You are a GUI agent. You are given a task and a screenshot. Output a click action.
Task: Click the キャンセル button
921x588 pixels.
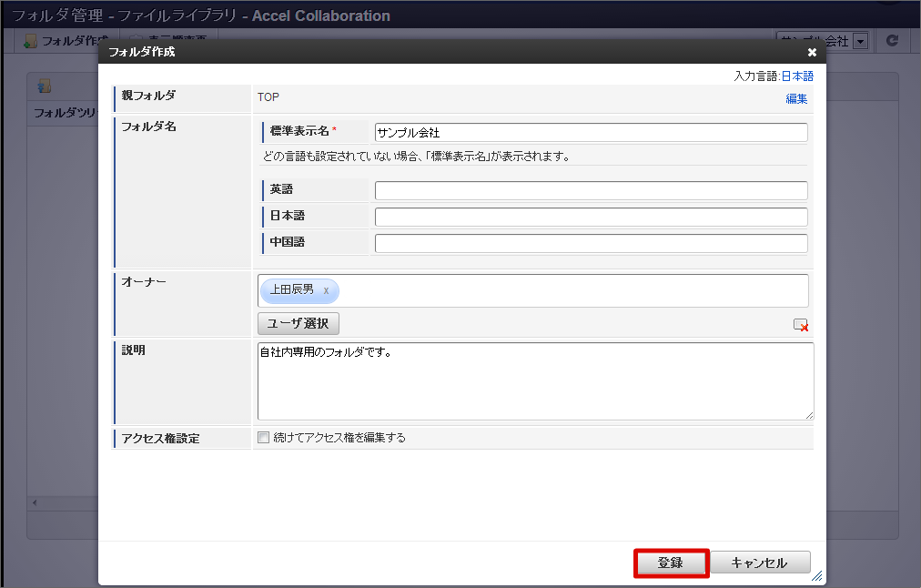760,563
